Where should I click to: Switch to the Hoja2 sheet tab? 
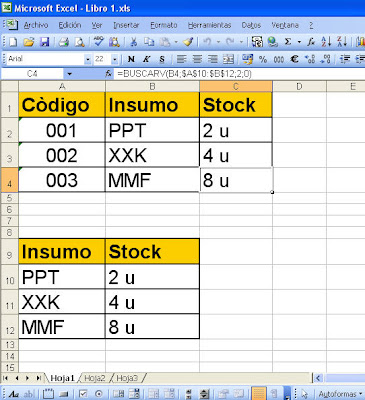95,378
